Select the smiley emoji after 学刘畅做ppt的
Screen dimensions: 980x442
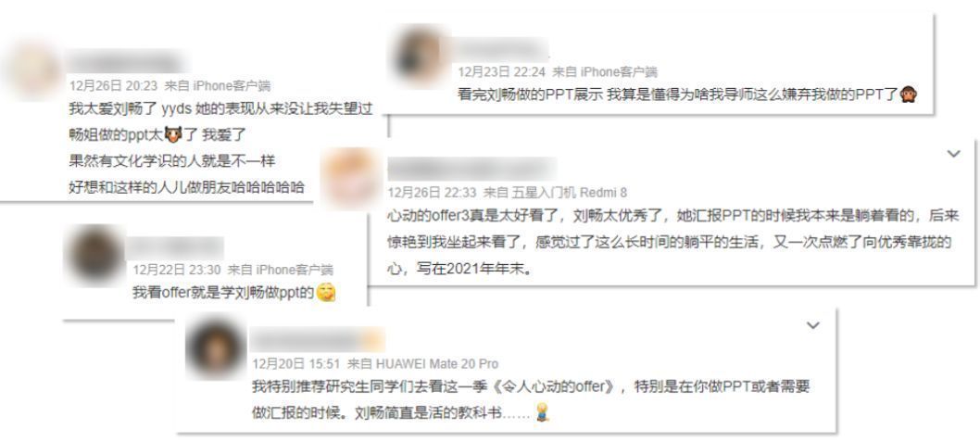(x=326, y=293)
